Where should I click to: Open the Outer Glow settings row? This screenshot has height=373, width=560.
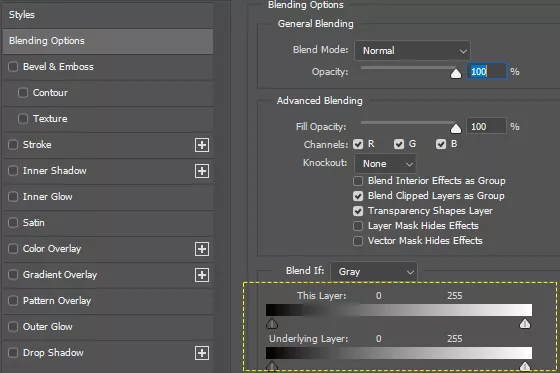[x=108, y=327]
